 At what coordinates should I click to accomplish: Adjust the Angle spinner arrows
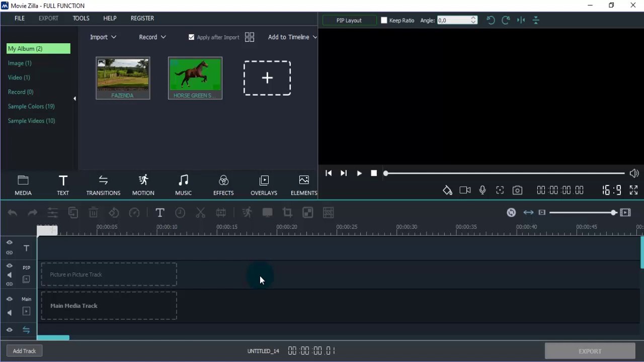[x=473, y=20]
